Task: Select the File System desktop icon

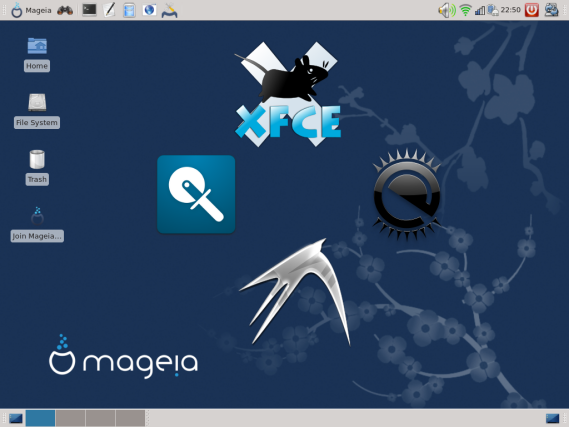Action: 37,111
